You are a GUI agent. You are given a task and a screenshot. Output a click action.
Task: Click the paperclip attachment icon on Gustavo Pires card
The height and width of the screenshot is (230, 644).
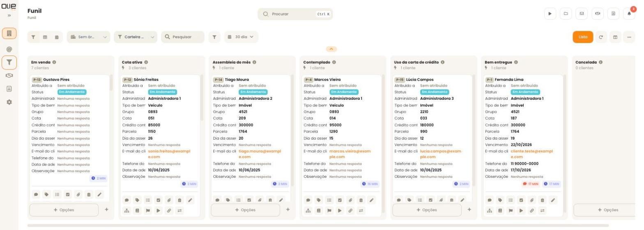[78, 195]
